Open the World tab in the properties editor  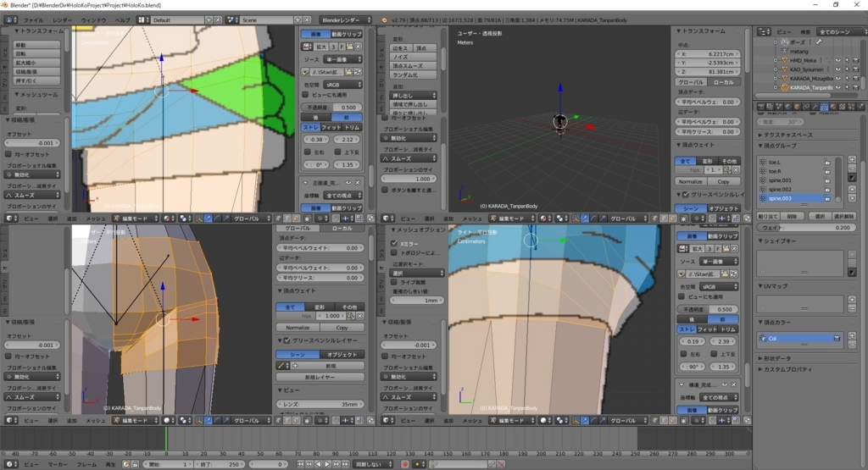point(787,106)
